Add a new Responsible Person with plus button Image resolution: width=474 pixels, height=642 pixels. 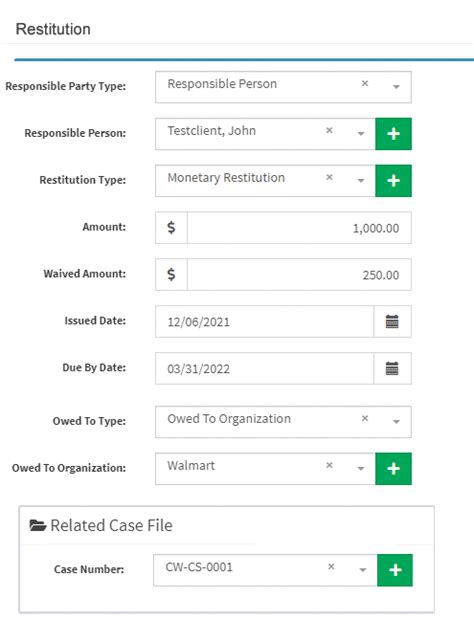[x=393, y=134]
